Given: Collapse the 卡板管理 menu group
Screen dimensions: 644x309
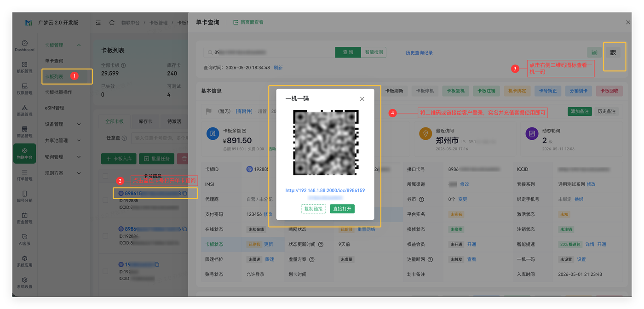Looking at the screenshot, I should coord(63,45).
